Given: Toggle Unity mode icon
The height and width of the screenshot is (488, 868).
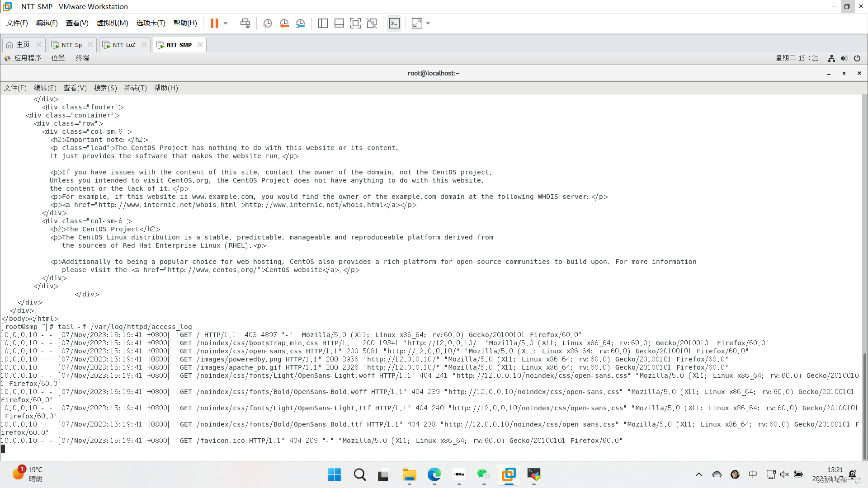Looking at the screenshot, I should point(372,23).
